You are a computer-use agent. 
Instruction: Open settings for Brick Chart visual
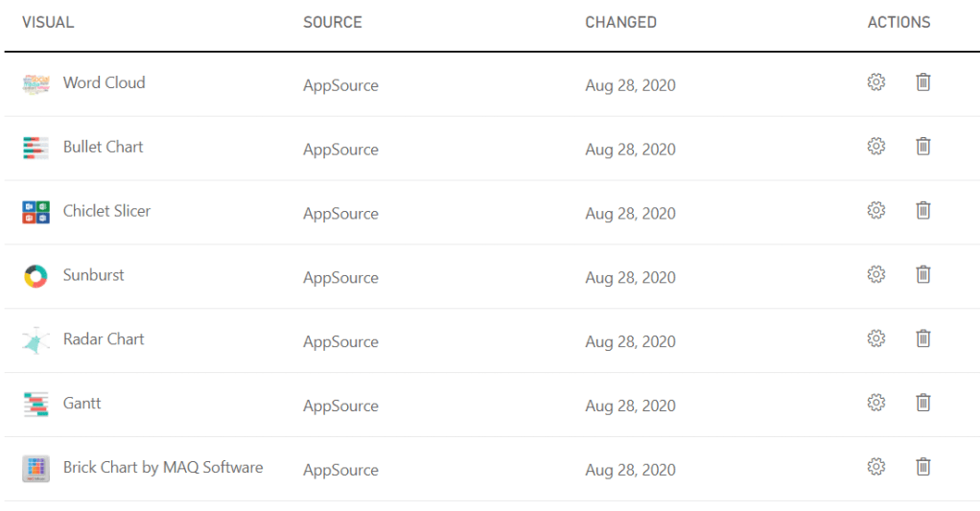(875, 467)
